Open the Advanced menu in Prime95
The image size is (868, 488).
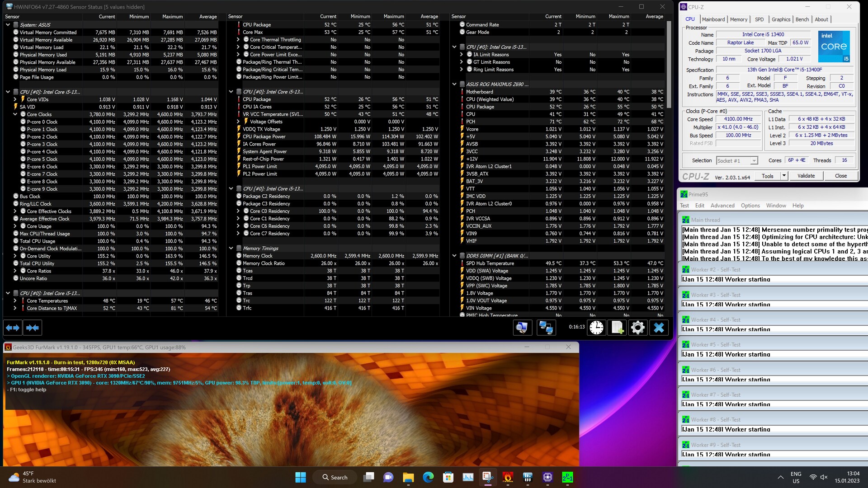click(x=722, y=206)
